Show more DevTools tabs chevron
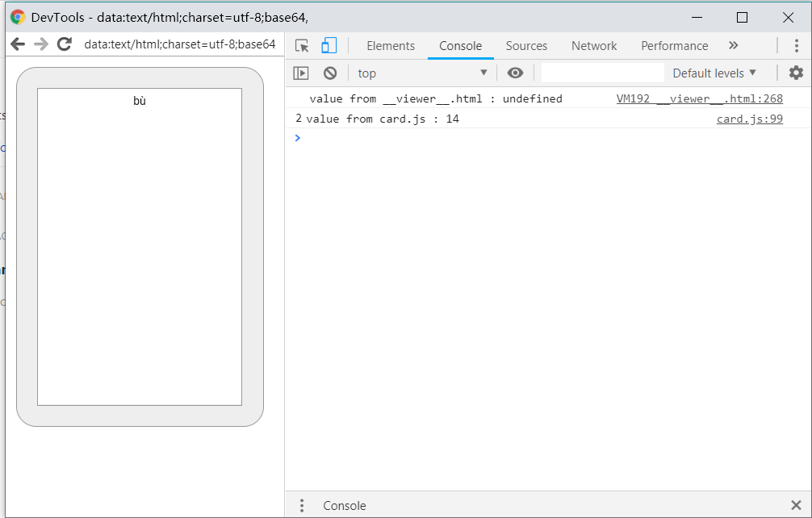This screenshot has width=812, height=518. click(x=733, y=45)
